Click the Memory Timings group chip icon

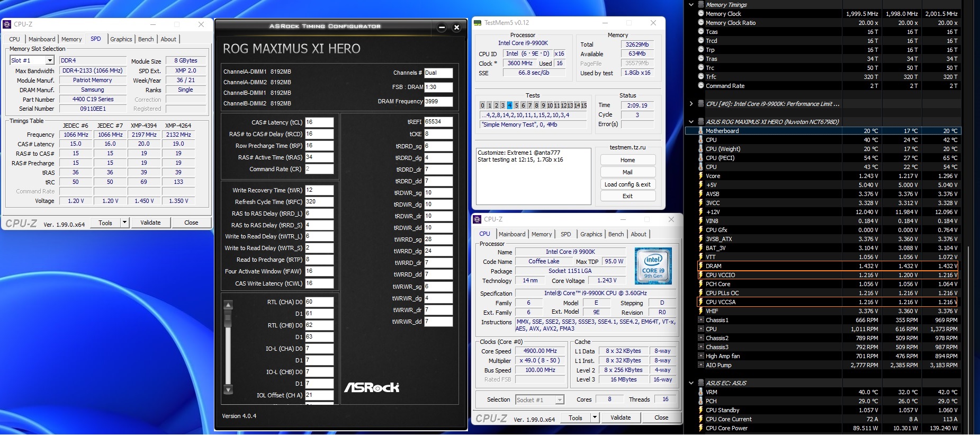[701, 5]
